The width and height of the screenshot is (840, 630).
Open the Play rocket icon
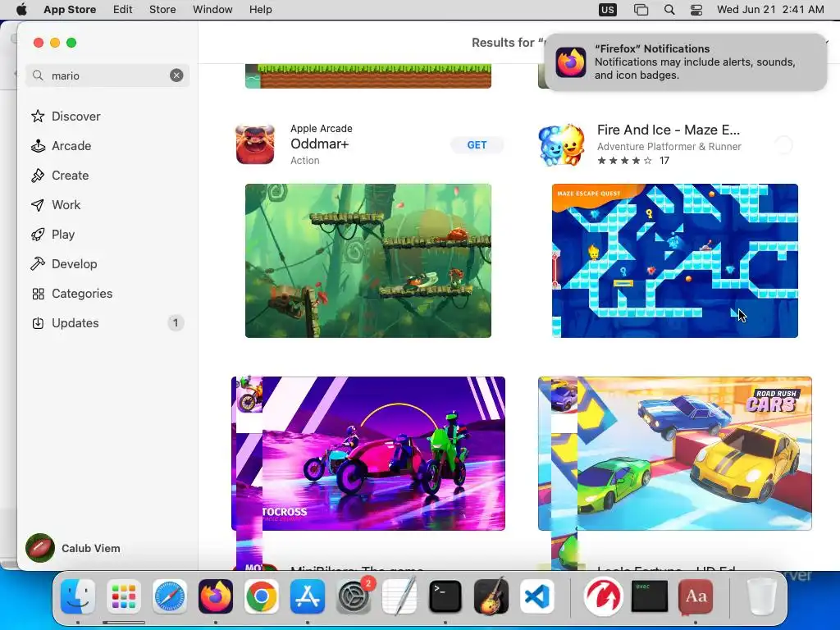click(38, 234)
